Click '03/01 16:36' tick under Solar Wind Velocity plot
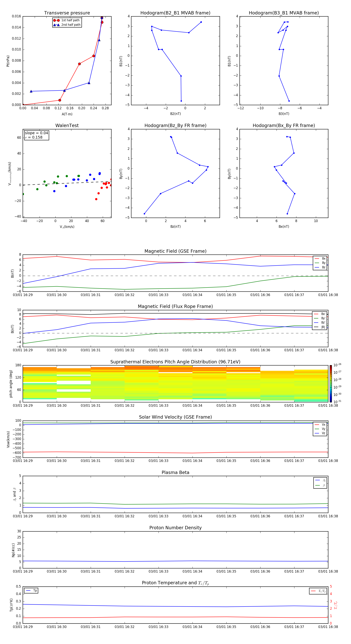Viewport: 351px width, 644px height. click(260, 461)
